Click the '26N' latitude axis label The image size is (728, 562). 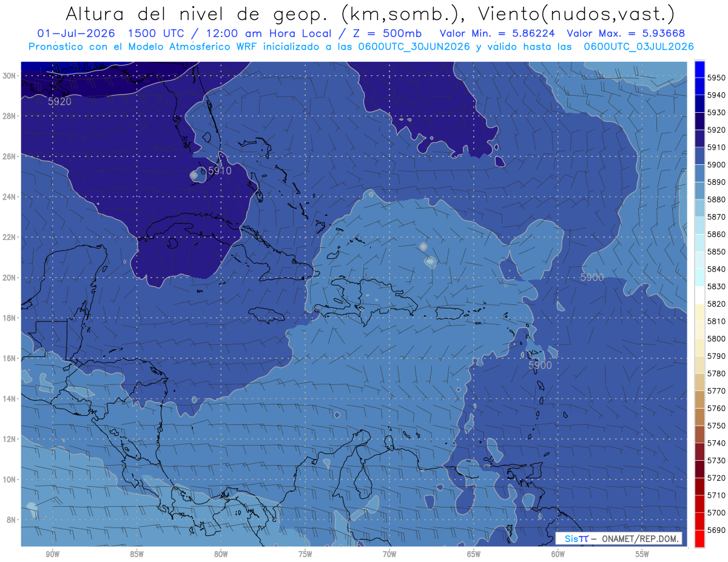tap(10, 156)
